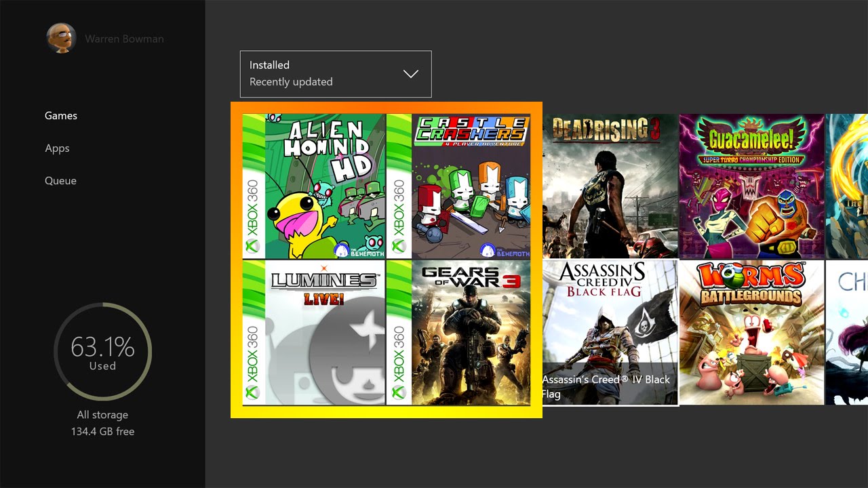Select the Lumines Live! game tile
Viewport: 868px width, 488px height.
point(313,333)
